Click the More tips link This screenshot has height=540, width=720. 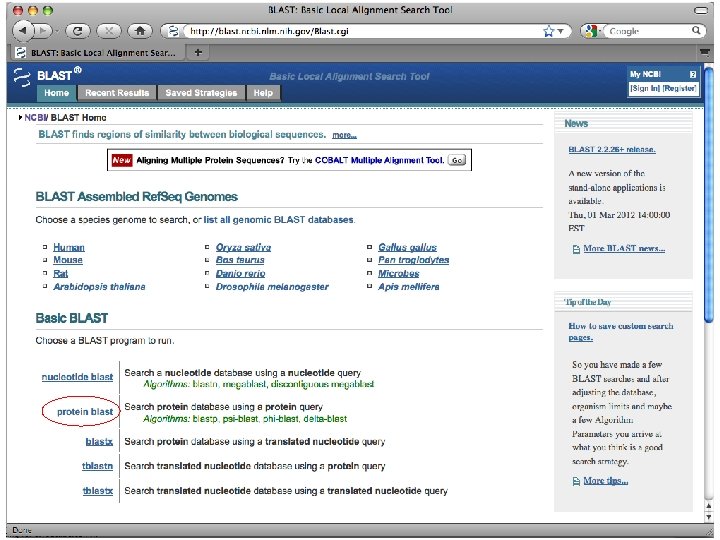pyautogui.click(x=606, y=481)
